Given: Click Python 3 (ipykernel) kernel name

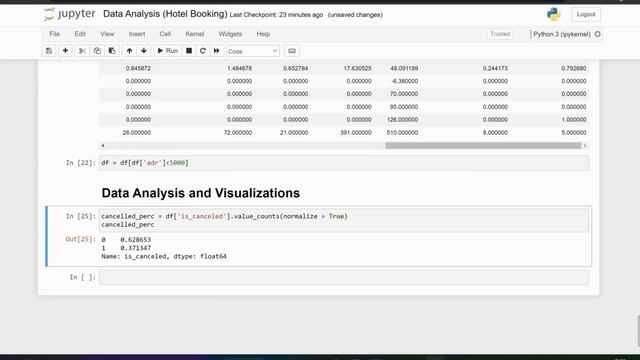Looking at the screenshot, I should click(x=562, y=34).
